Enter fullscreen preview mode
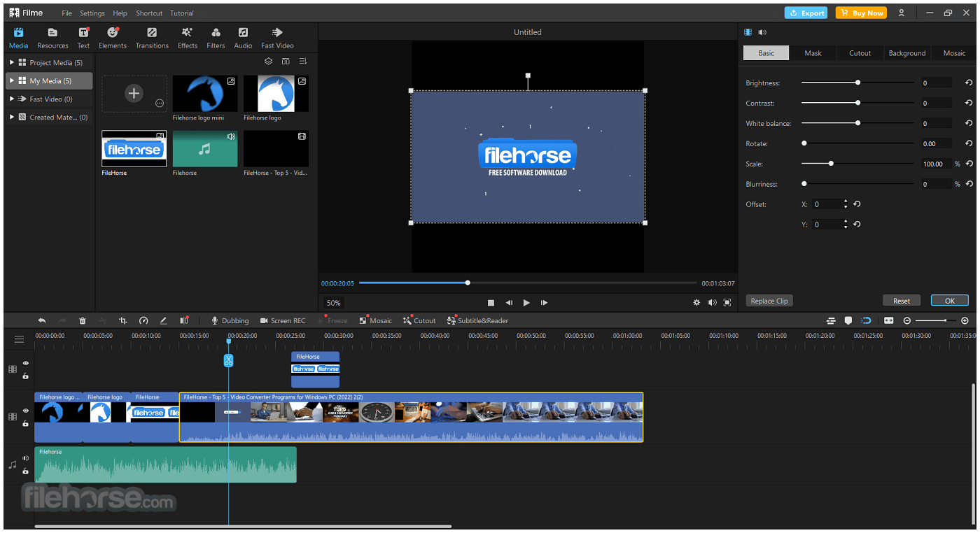 [x=727, y=303]
